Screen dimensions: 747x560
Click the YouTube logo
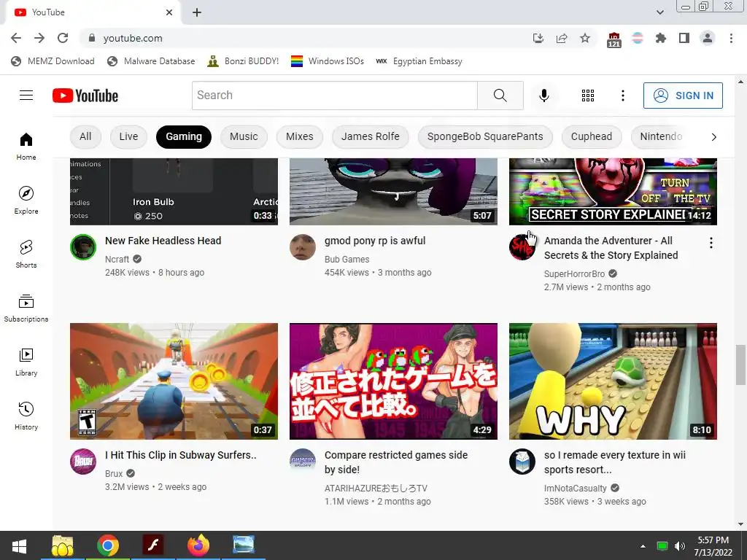coord(85,96)
